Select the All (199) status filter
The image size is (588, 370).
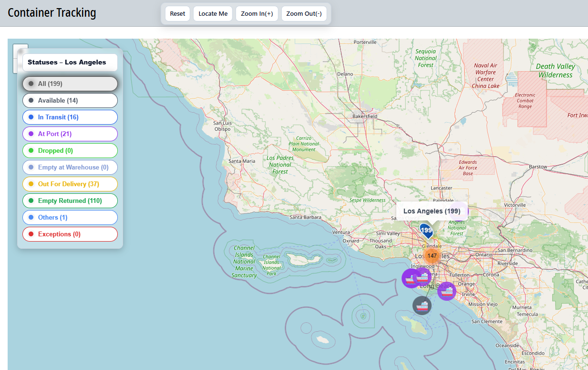[70, 84]
